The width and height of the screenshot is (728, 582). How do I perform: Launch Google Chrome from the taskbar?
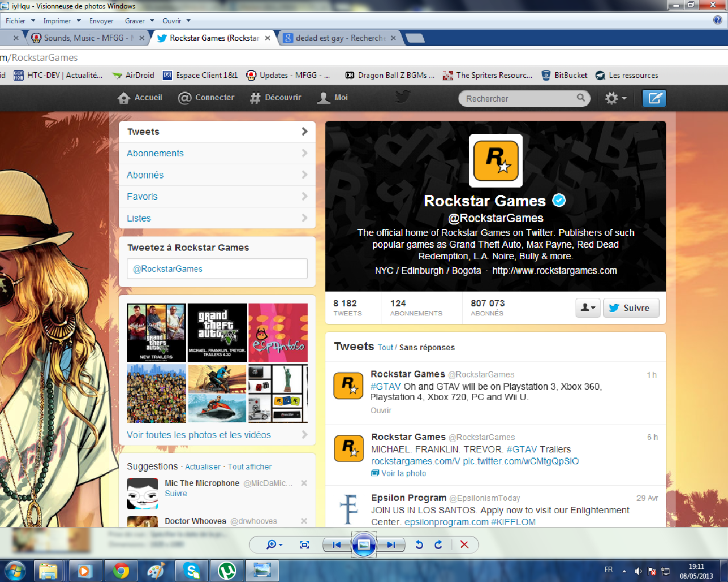(x=121, y=571)
